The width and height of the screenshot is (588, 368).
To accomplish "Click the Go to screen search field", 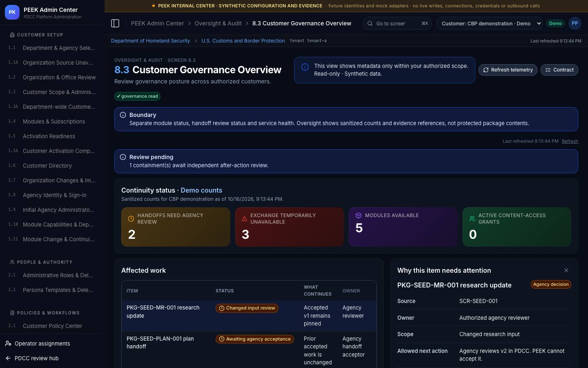I will pyautogui.click(x=396, y=23).
